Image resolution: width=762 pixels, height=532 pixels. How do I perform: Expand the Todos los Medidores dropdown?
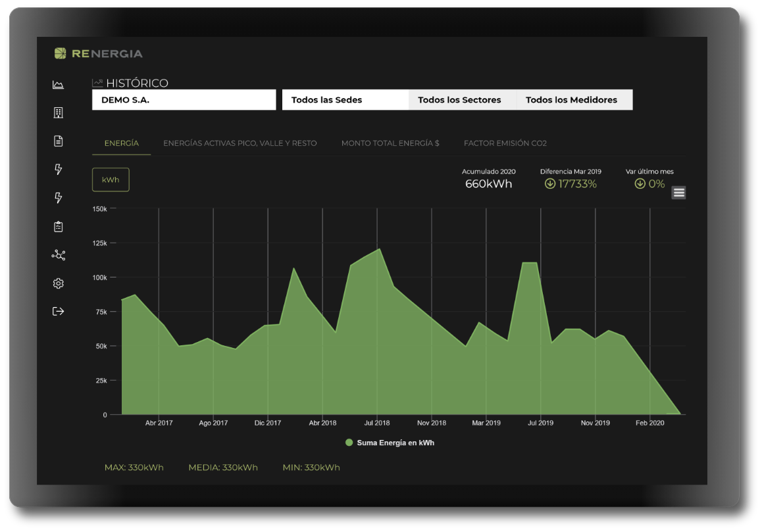click(571, 100)
